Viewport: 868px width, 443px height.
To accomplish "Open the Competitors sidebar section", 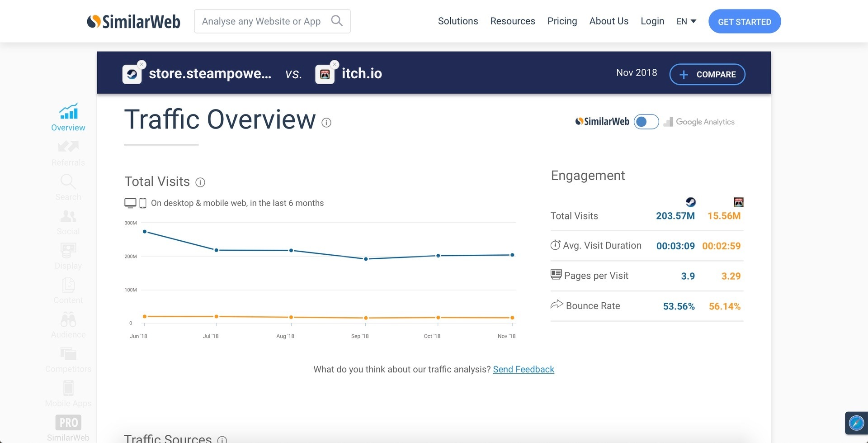I will (x=68, y=360).
